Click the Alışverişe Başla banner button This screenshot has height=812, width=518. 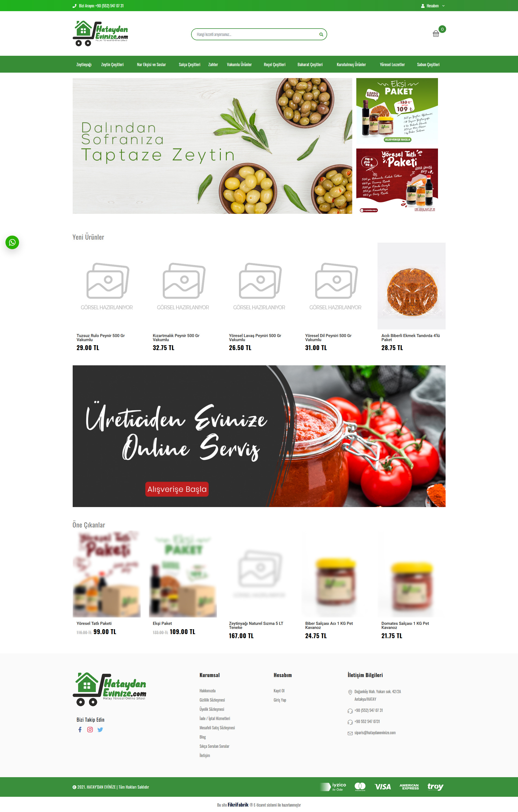tap(177, 489)
